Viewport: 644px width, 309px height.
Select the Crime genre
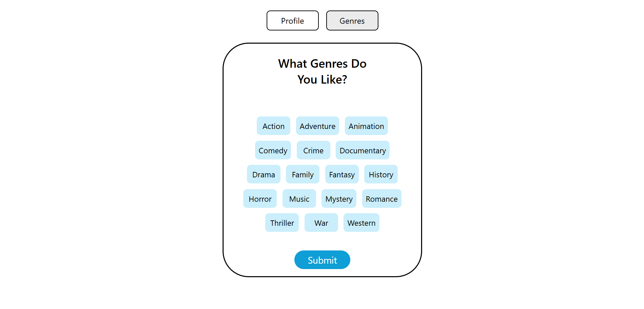313,150
